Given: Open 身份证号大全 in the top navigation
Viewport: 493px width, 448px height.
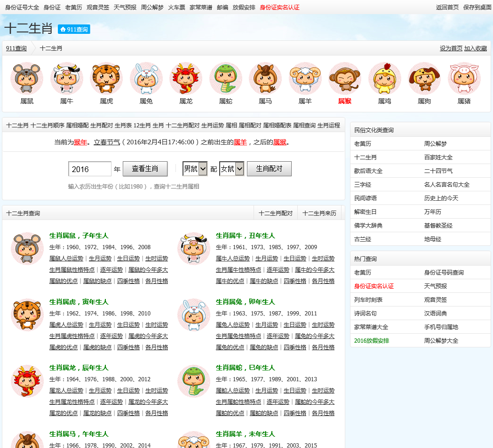Looking at the screenshot, I should point(22,7).
